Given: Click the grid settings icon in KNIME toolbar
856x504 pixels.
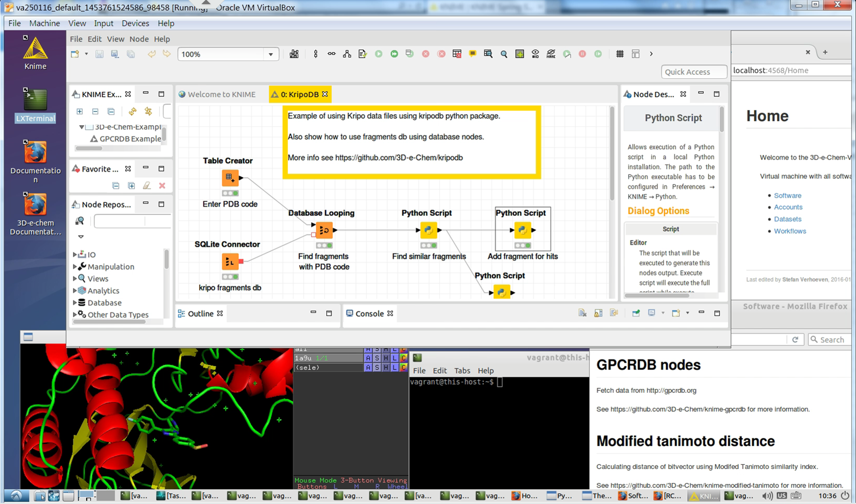Looking at the screenshot, I should 620,54.
